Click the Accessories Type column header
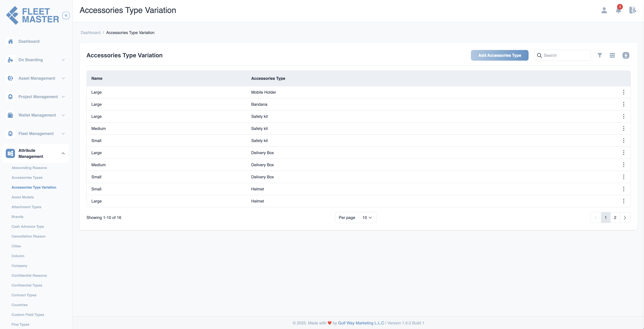Viewport: 644px width, 329px height. (268, 79)
